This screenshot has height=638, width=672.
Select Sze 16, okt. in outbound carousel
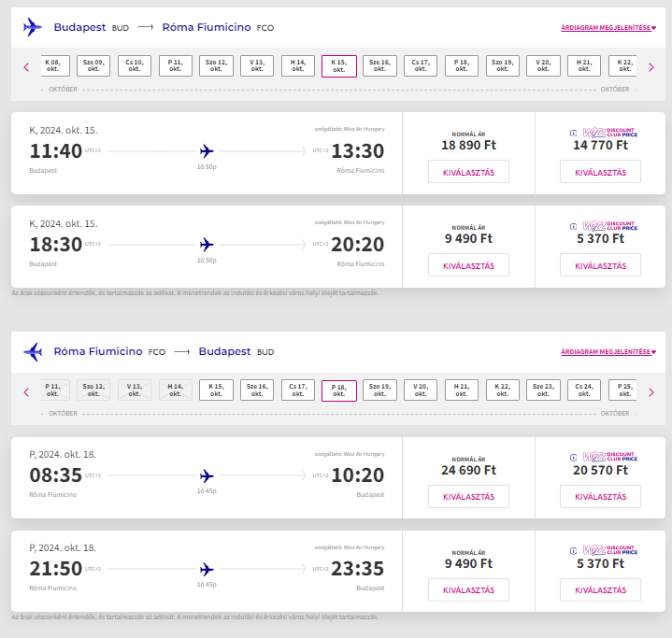pos(379,66)
